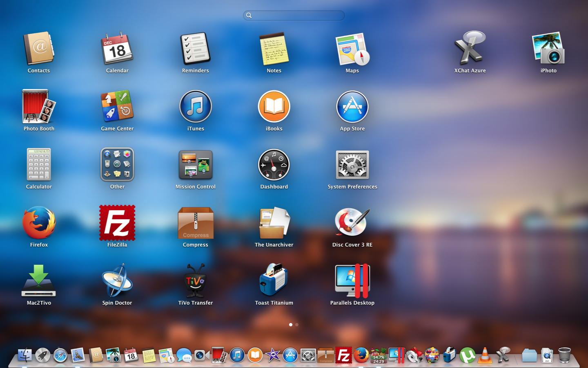This screenshot has width=588, height=368.
Task: Launch Maps from the Launchpad grid
Action: [x=352, y=49]
